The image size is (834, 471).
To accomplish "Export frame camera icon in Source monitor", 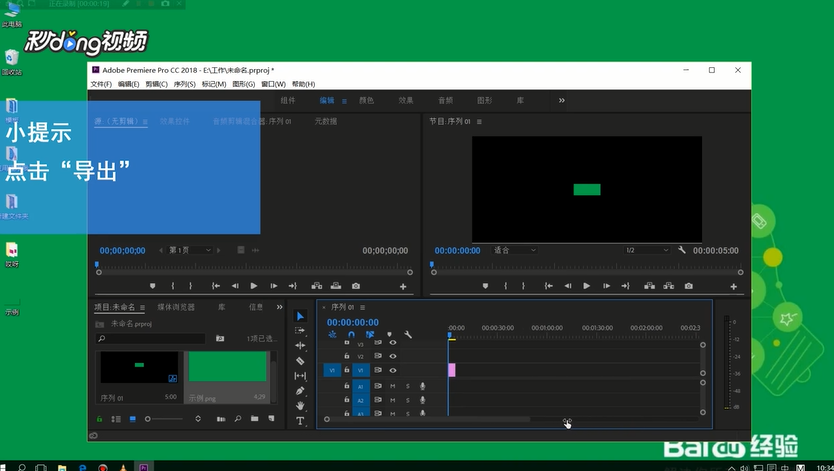I will pyautogui.click(x=356, y=286).
